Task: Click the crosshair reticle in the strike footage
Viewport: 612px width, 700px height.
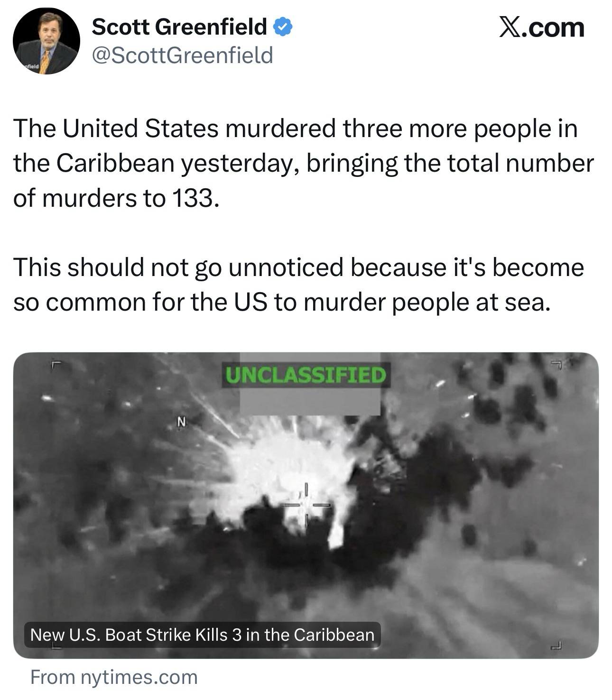Action: pyautogui.click(x=306, y=505)
